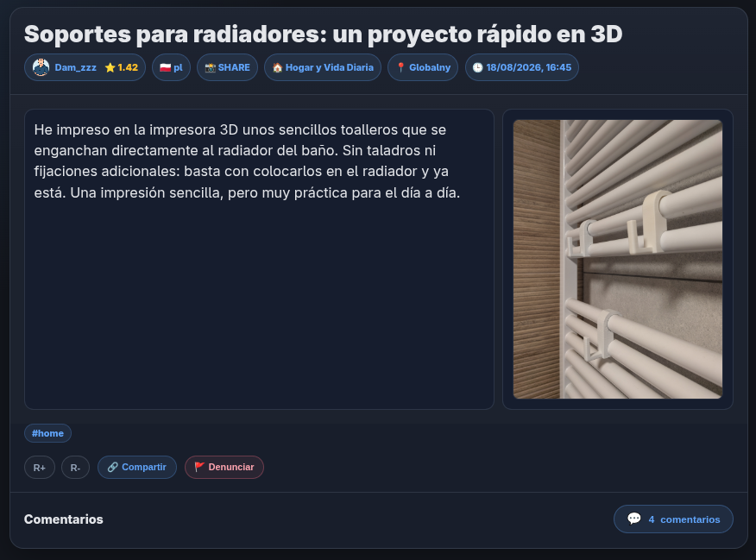756x560 pixels.
Task: Click the house icon in the category badge
Action: point(277,67)
